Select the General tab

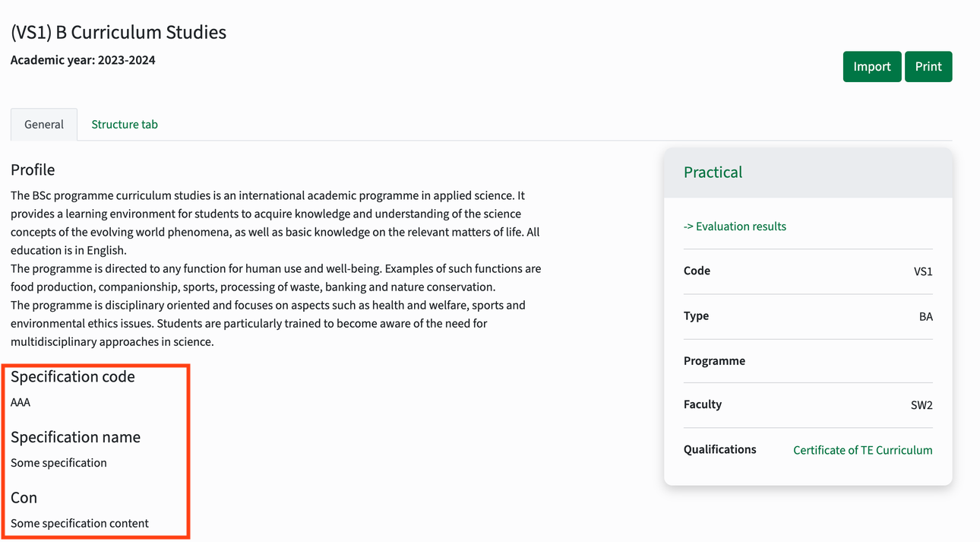pos(44,125)
